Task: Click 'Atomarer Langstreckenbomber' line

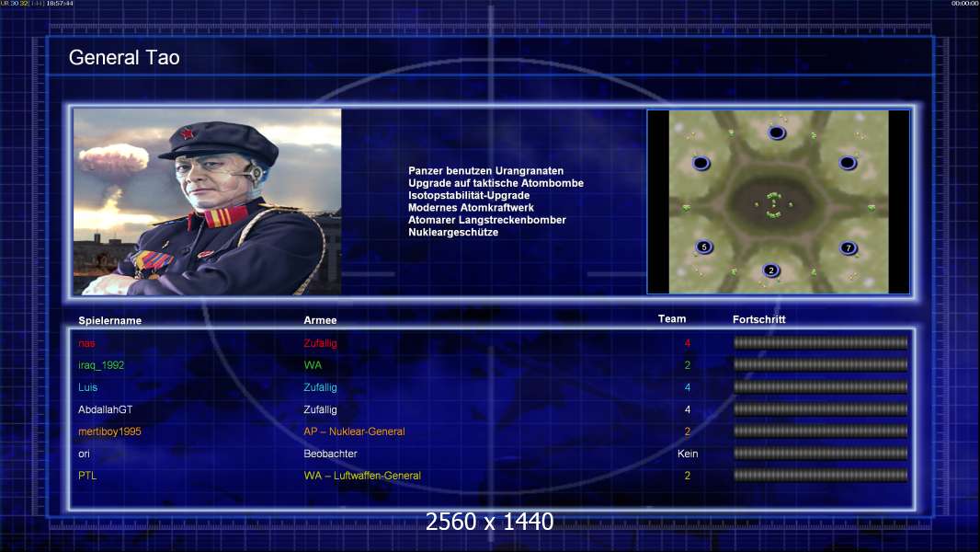Action: 487,220
